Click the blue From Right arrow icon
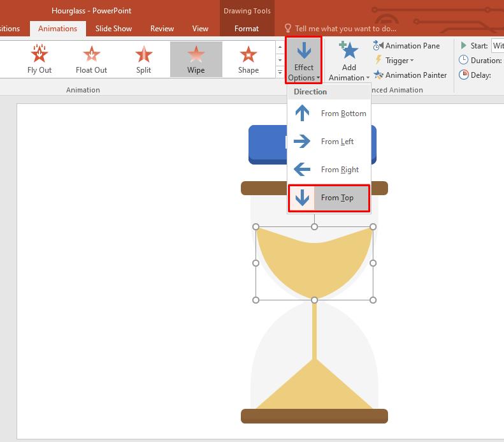The image size is (504, 442). [x=302, y=169]
